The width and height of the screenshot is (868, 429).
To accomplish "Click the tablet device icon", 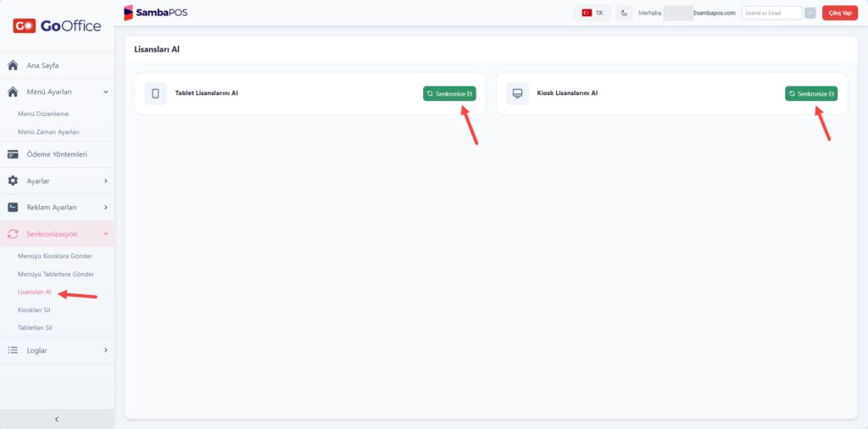I will click(x=156, y=93).
